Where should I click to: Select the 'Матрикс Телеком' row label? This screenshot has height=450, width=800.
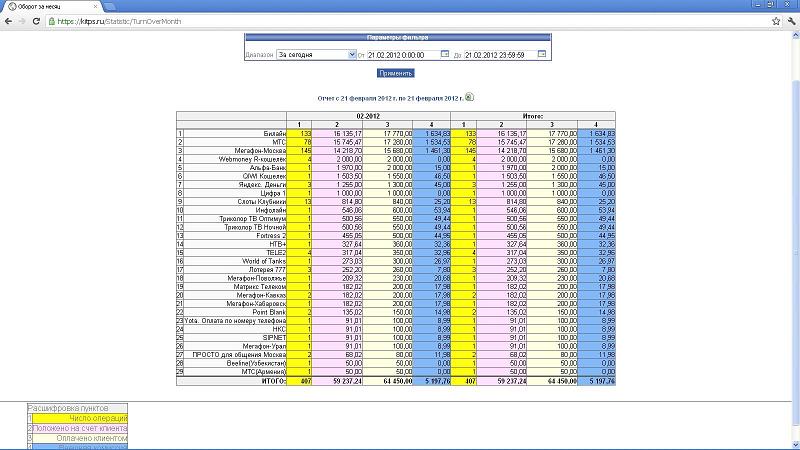point(260,287)
